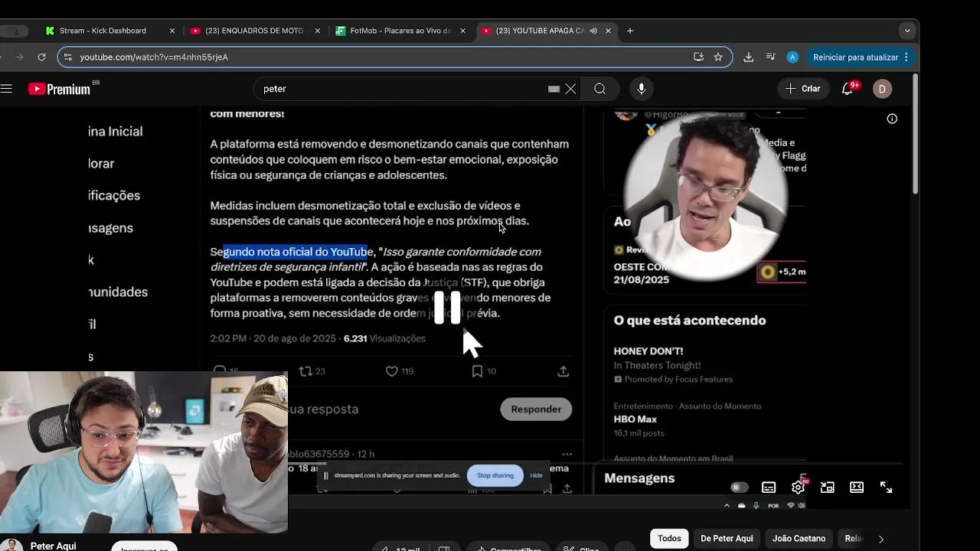980x551 pixels.
Task: Run search with magnifier button
Action: [600, 89]
